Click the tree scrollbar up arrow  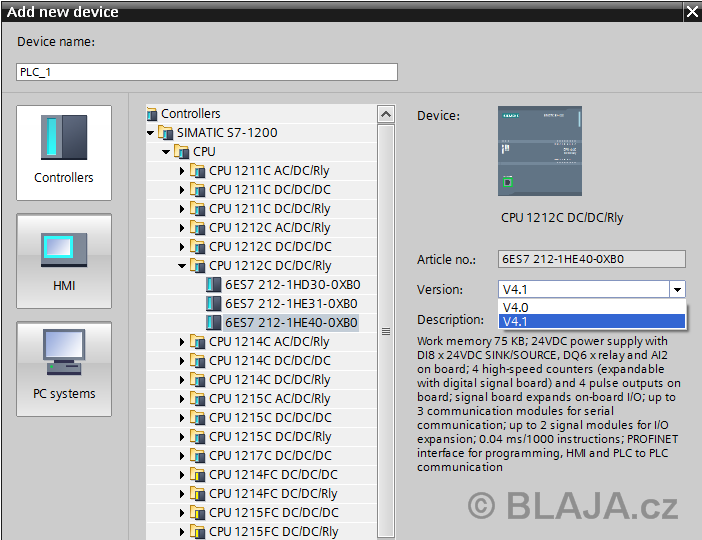pyautogui.click(x=386, y=115)
